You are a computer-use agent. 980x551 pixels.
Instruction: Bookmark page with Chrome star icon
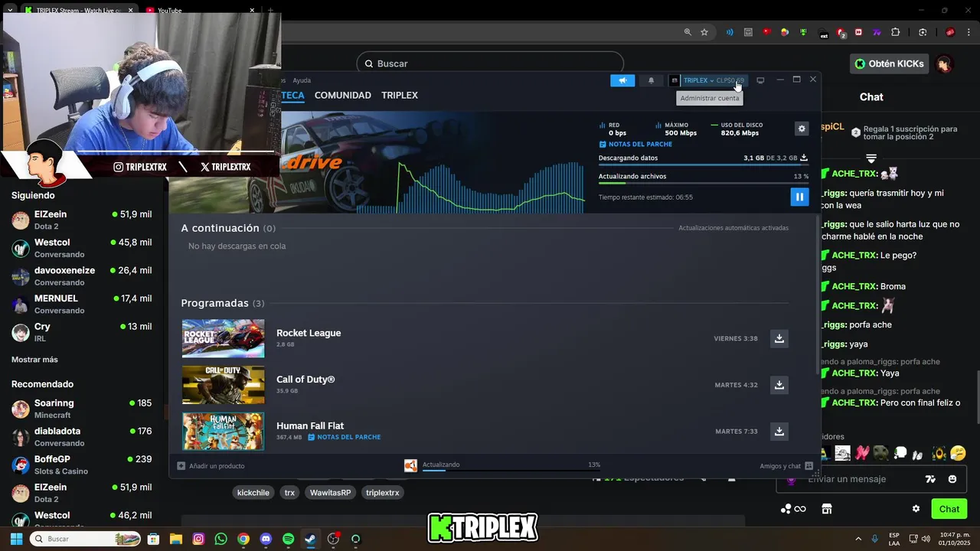click(704, 32)
